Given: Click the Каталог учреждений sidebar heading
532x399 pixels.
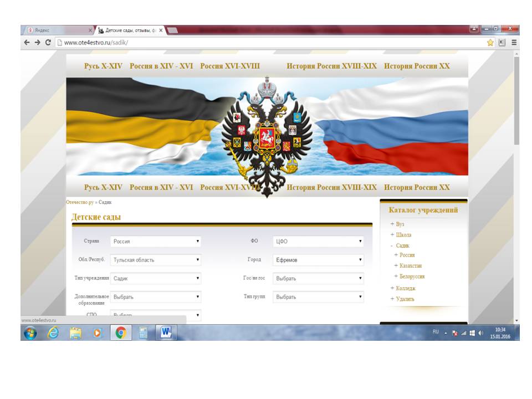Looking at the screenshot, I should (423, 210).
